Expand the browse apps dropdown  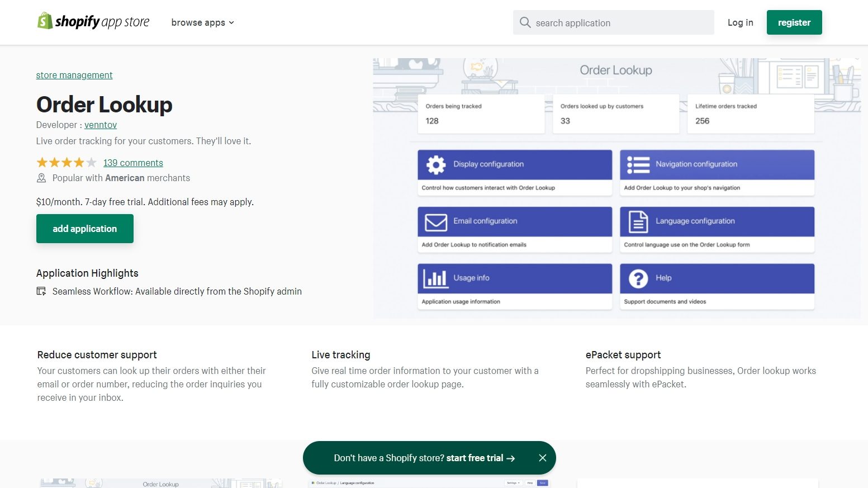click(x=202, y=22)
